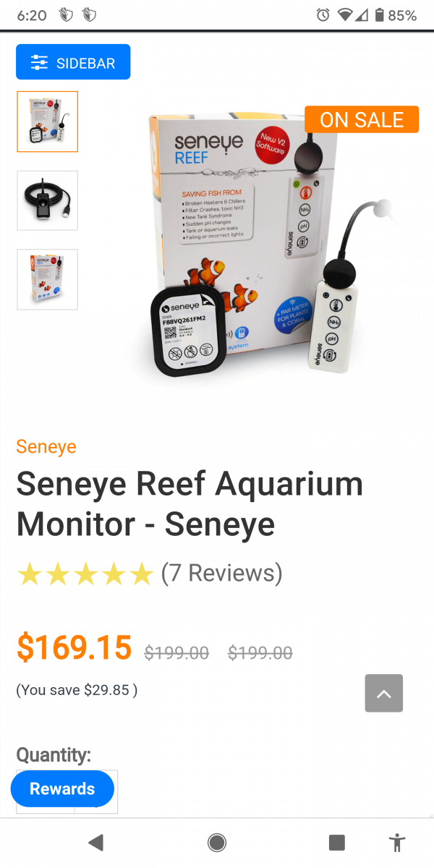Open the Seneye brand link

click(x=46, y=446)
